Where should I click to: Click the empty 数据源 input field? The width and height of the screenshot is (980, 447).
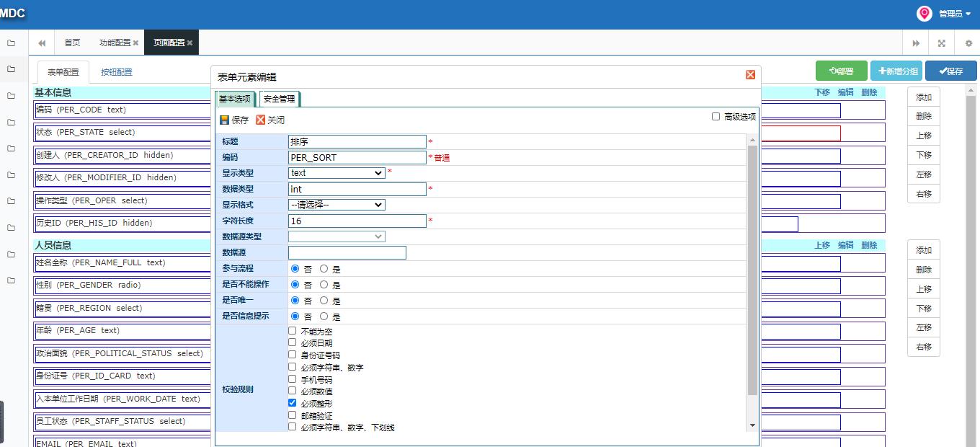[x=347, y=252]
